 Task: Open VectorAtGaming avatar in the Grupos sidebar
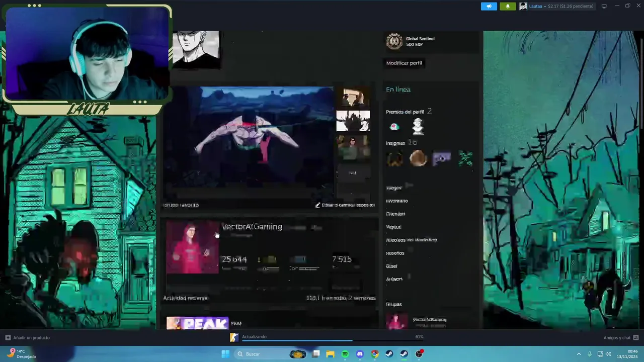(396, 322)
